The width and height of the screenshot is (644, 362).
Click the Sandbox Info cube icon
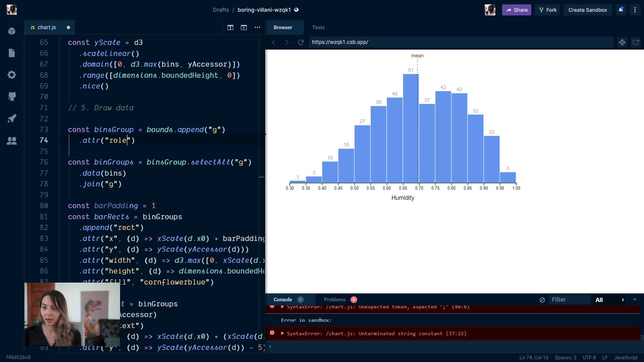(x=12, y=31)
